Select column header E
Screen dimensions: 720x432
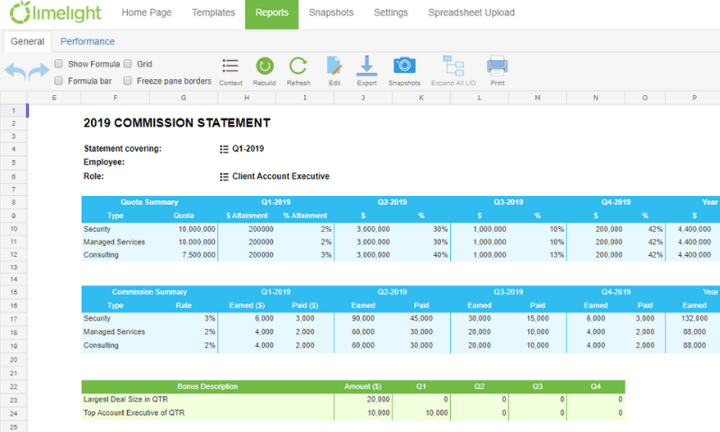[x=54, y=98]
